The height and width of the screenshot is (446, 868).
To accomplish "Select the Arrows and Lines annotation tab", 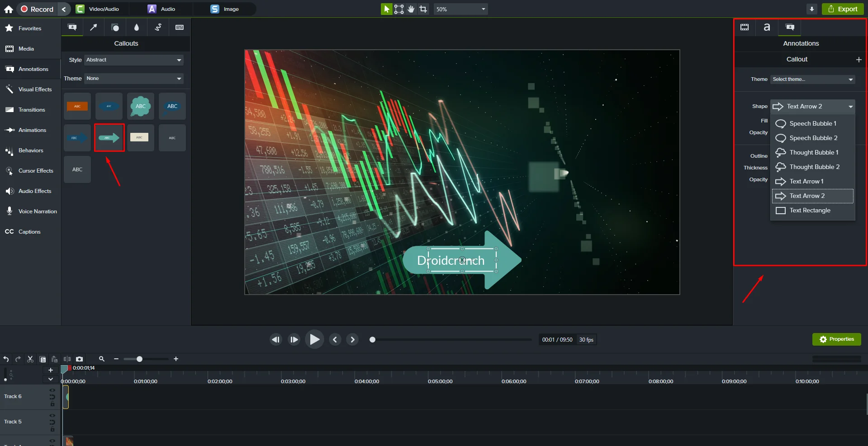I will click(x=94, y=28).
